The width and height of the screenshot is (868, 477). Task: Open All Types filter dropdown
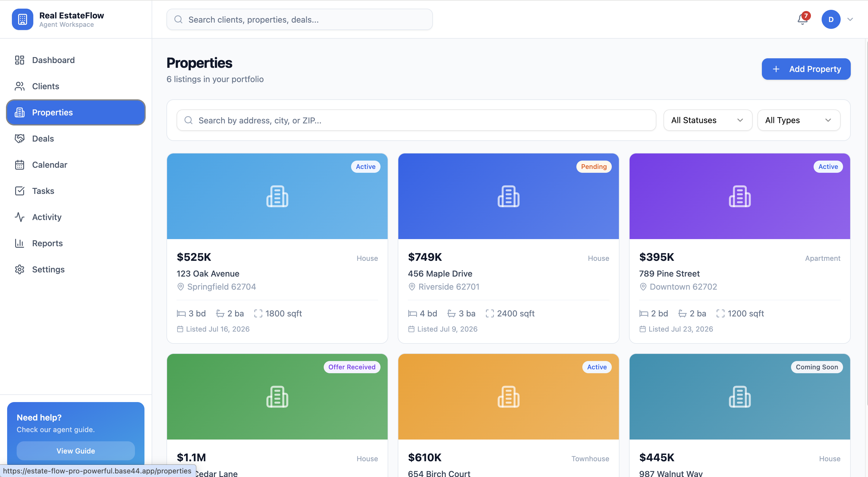[x=798, y=120]
